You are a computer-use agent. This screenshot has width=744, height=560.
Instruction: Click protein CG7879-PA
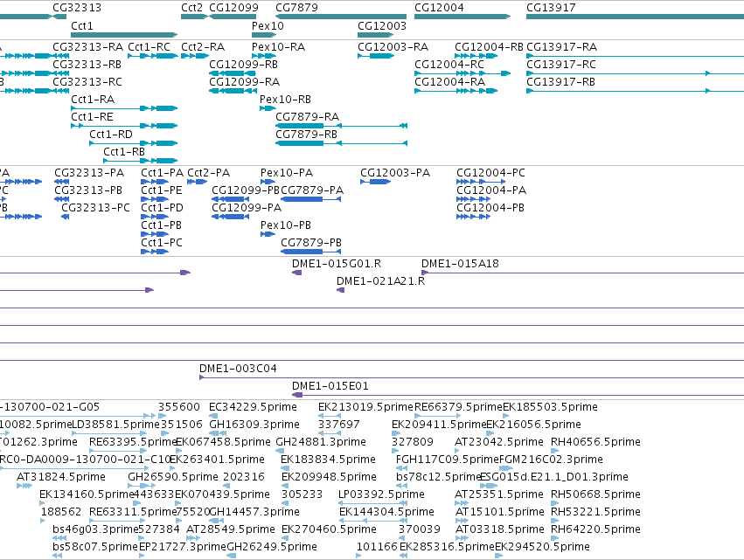coord(312,190)
